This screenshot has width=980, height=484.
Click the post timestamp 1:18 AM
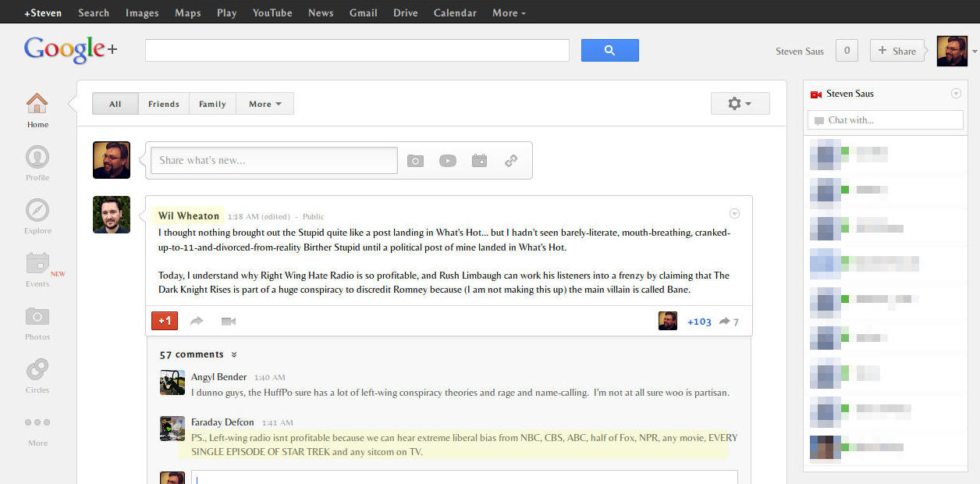[243, 217]
